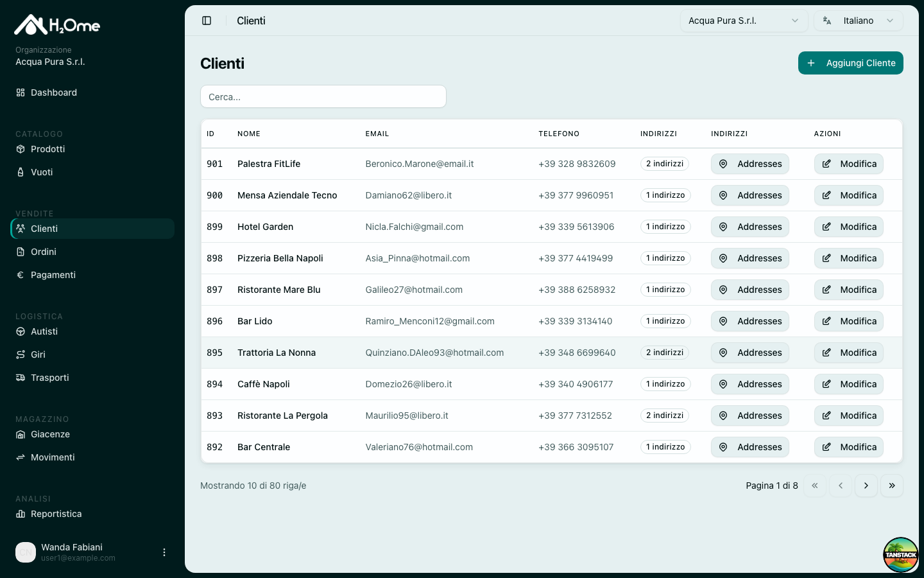924x578 pixels.
Task: Click the Aggiungi Cliente button
Action: pyautogui.click(x=851, y=63)
